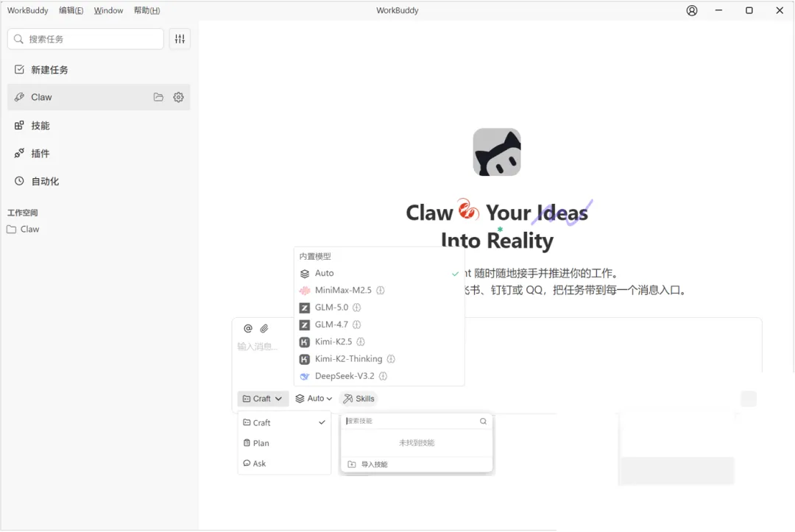Click the 新建任务 new task item

click(x=99, y=70)
